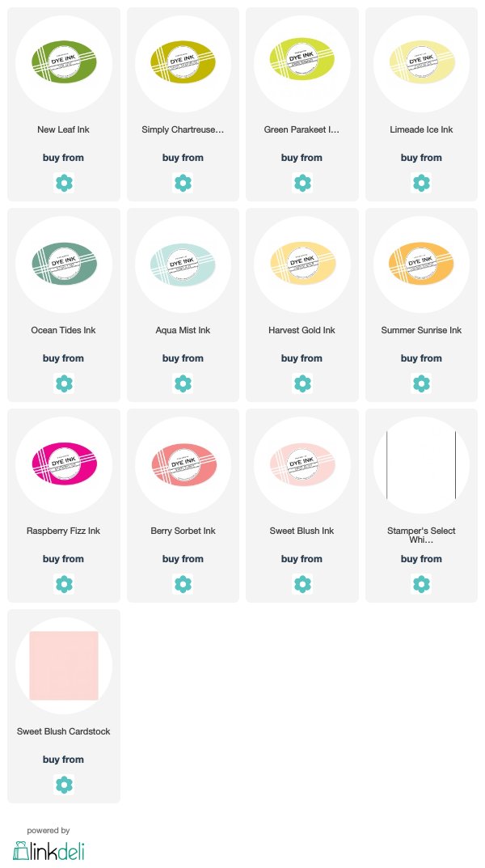Click the Berry Sorbet Ink product name
The image size is (485, 868).
coord(183,531)
